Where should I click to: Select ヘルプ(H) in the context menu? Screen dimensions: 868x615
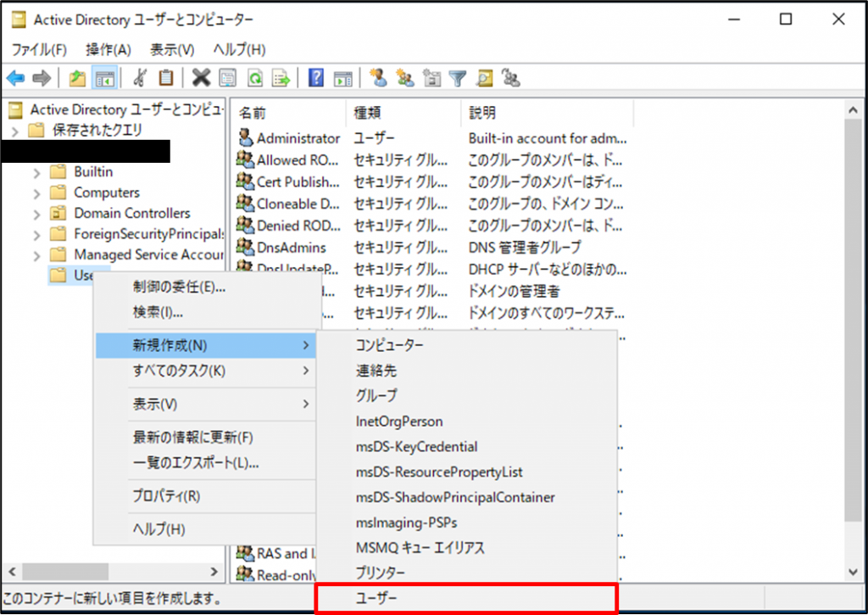point(205,529)
